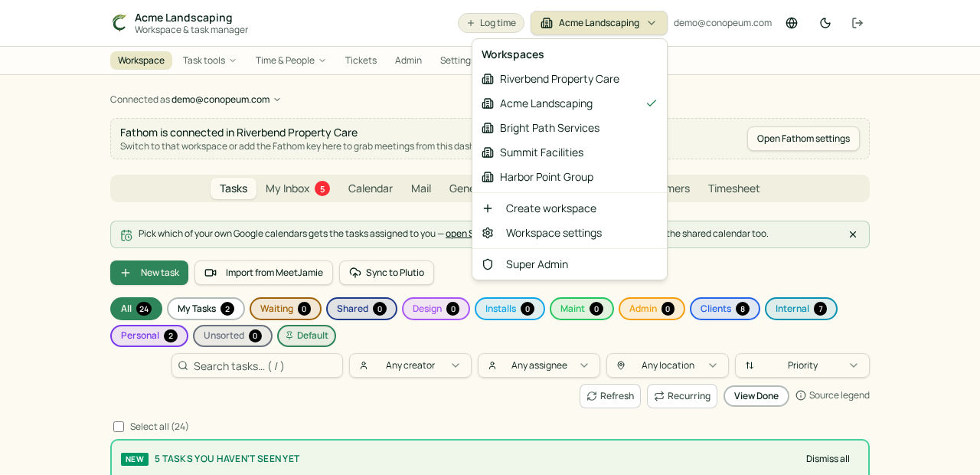Open the Admin nav item
The height and width of the screenshot is (475, 980).
[x=408, y=61]
